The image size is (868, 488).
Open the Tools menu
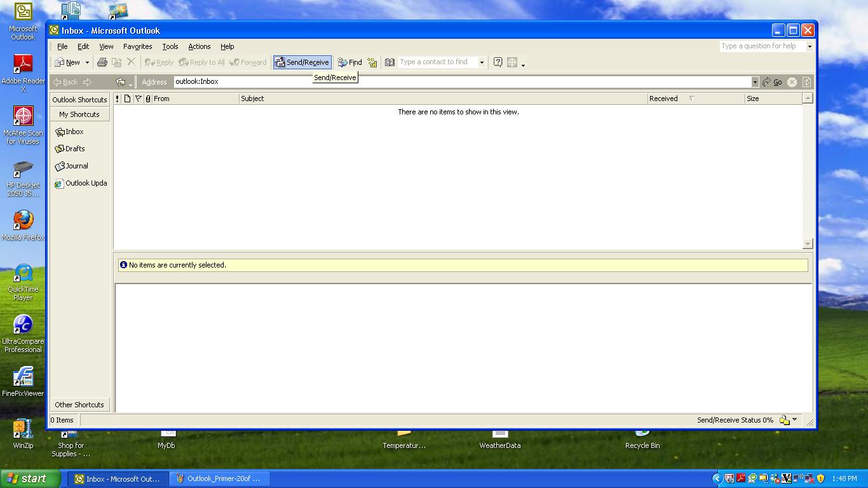(x=170, y=46)
